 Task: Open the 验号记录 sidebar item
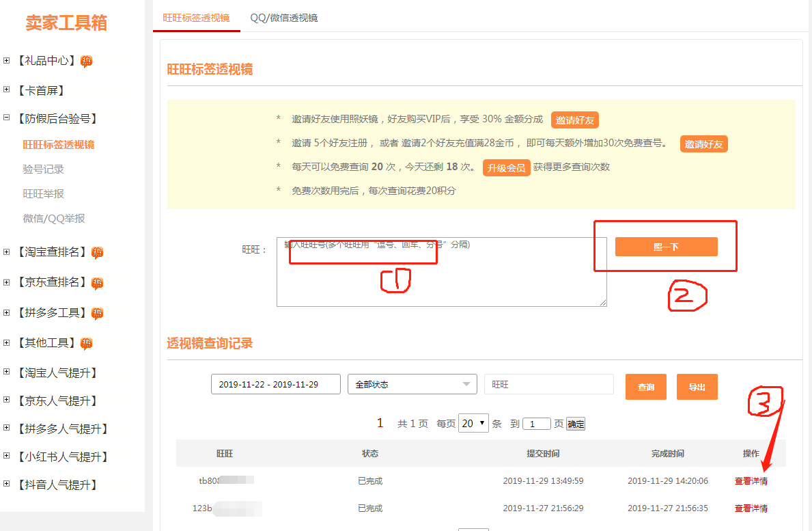click(44, 169)
